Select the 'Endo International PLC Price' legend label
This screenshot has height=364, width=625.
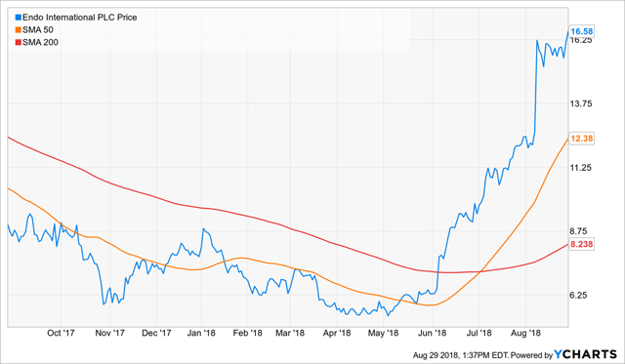pyautogui.click(x=80, y=18)
